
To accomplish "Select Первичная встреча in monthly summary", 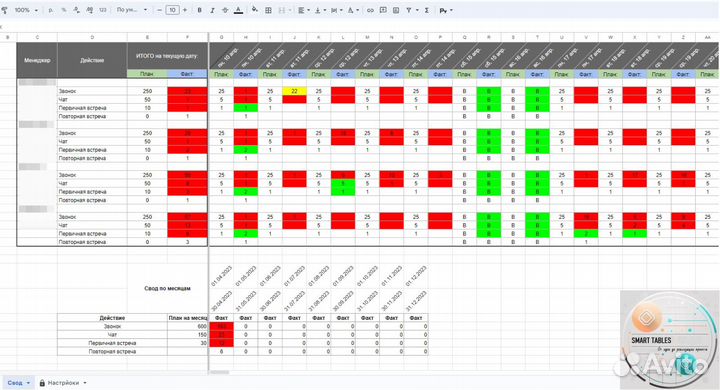I will pyautogui.click(x=112, y=343).
